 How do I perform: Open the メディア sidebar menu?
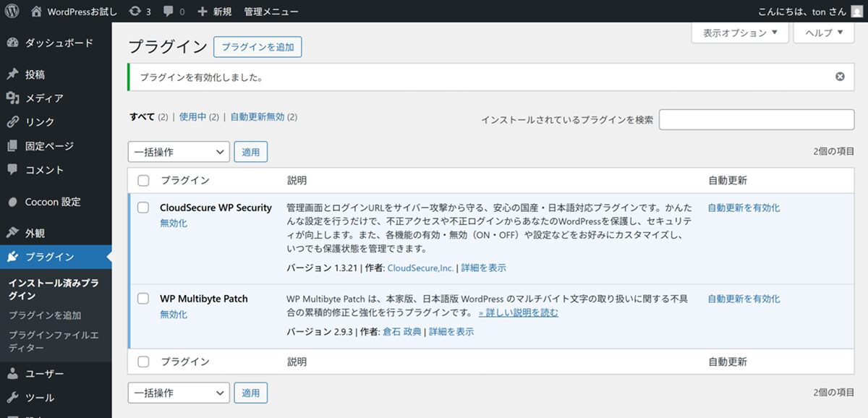[x=44, y=98]
